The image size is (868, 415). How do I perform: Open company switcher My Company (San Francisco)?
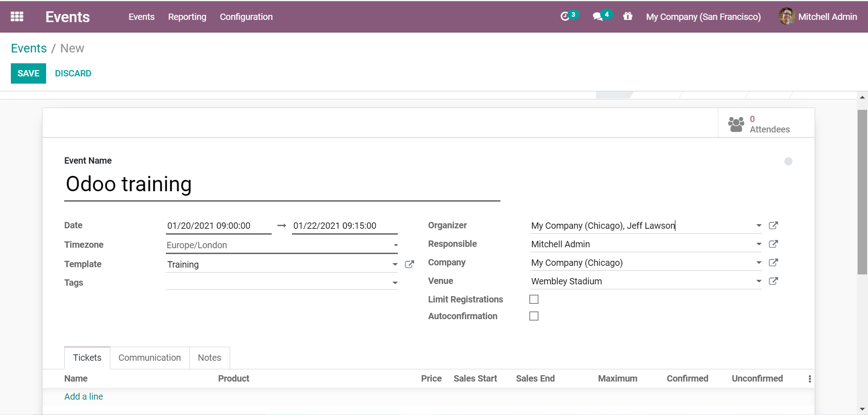(x=703, y=17)
